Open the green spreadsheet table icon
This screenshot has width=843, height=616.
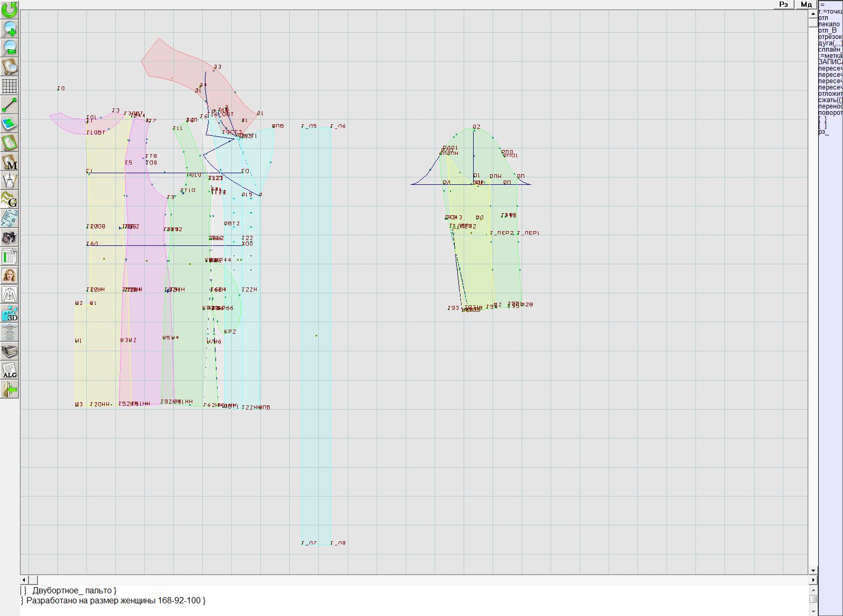coord(9,256)
